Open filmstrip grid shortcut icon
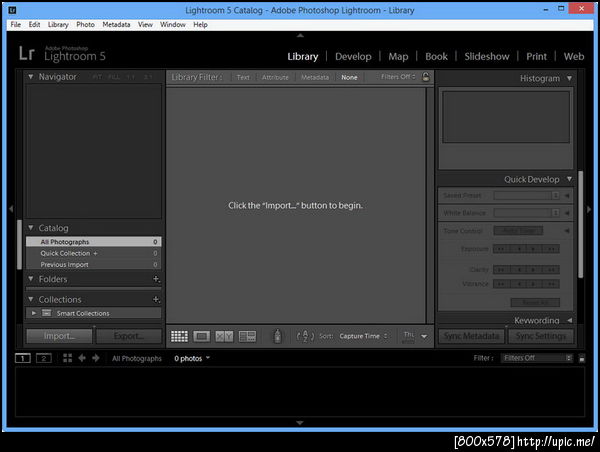 (x=67, y=358)
